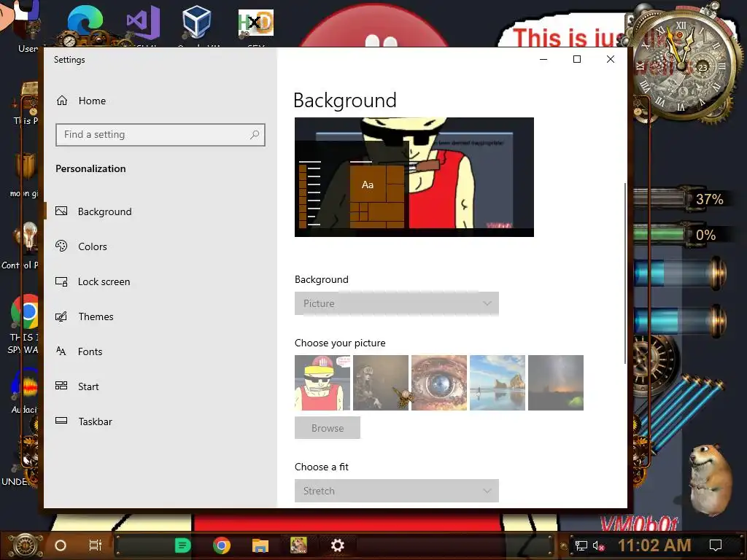747x560 pixels.
Task: Select the Fonts icon in sidebar
Action: (61, 351)
